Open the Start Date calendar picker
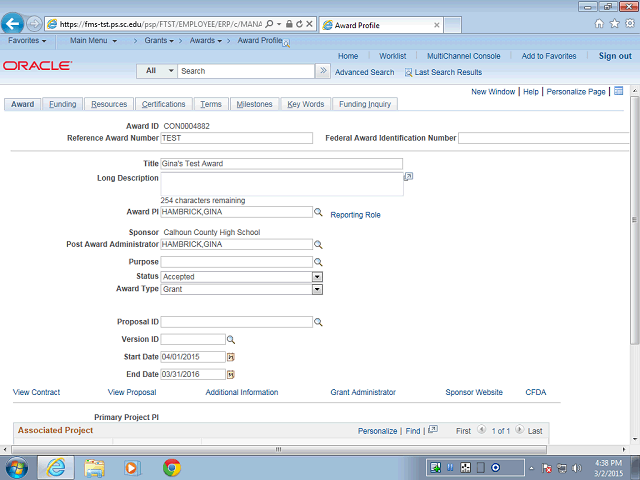 pos(231,357)
